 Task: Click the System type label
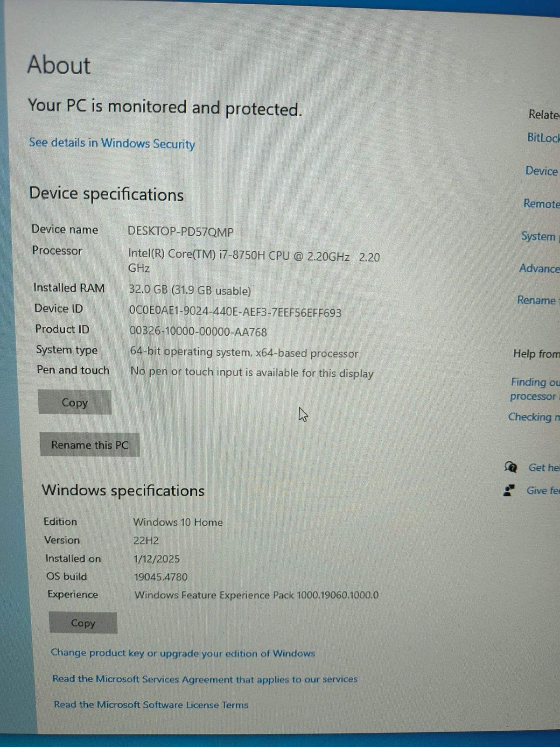tap(67, 350)
